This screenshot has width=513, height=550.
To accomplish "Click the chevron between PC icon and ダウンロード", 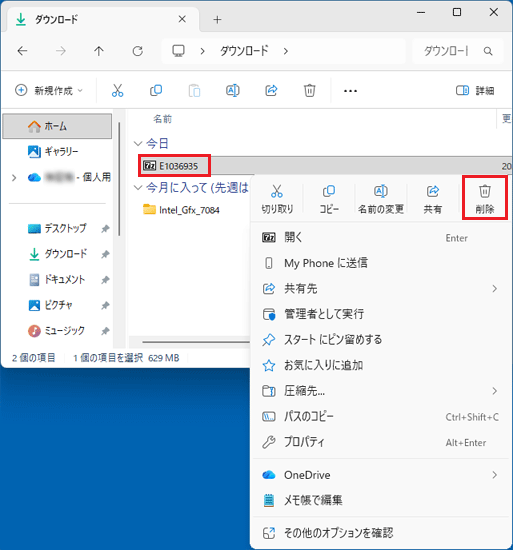I will 202,52.
